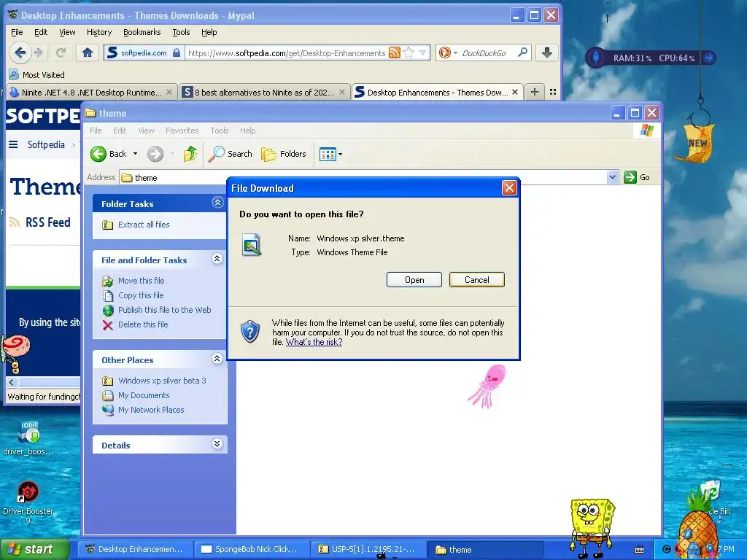Open the driver_booster desktop icon
The image size is (747, 560).
pyautogui.click(x=28, y=439)
